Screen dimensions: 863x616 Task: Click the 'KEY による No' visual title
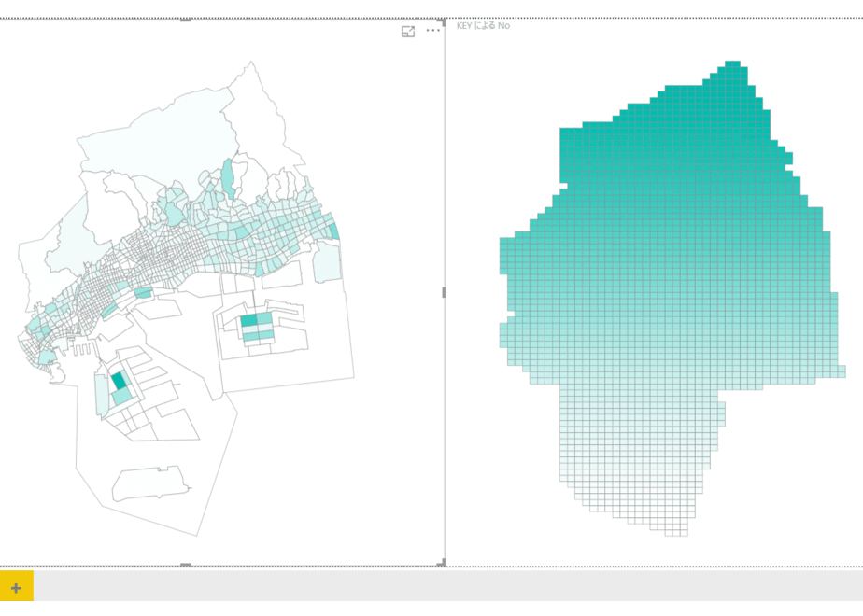click(483, 25)
